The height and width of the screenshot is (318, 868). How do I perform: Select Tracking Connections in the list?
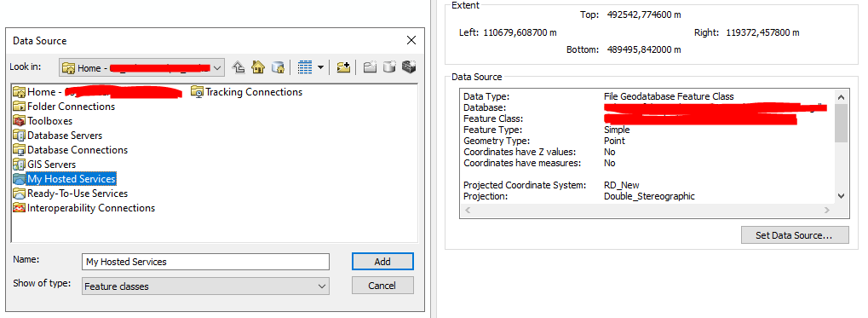[x=247, y=92]
